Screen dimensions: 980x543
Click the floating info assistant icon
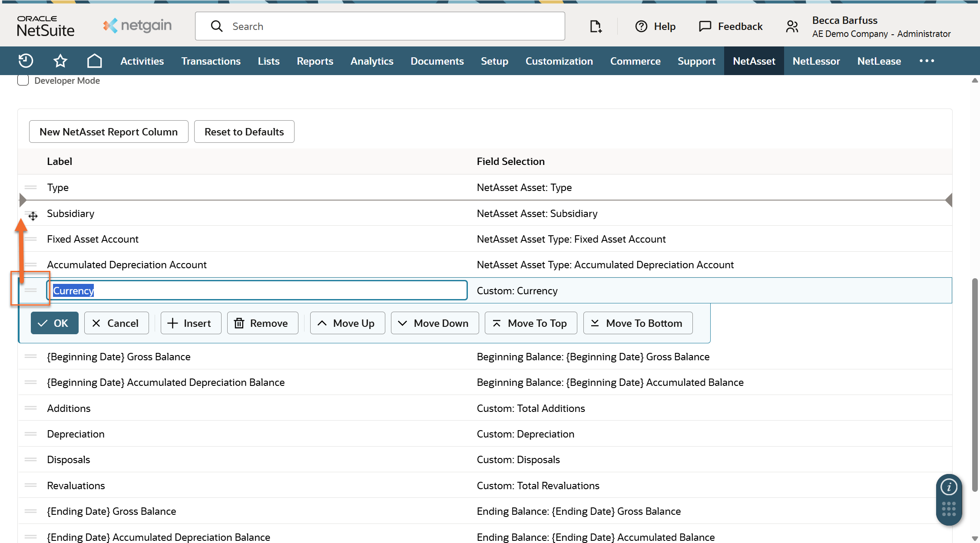pyautogui.click(x=949, y=487)
